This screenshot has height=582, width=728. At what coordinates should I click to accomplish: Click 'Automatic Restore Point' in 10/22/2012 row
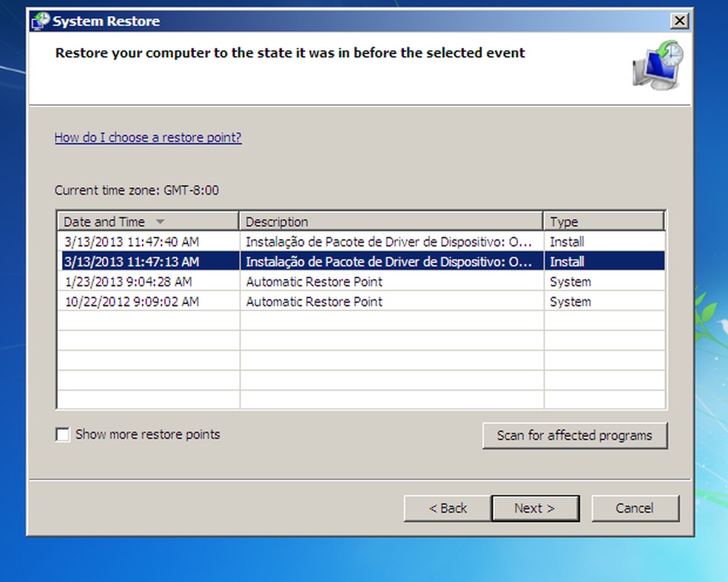point(314,302)
